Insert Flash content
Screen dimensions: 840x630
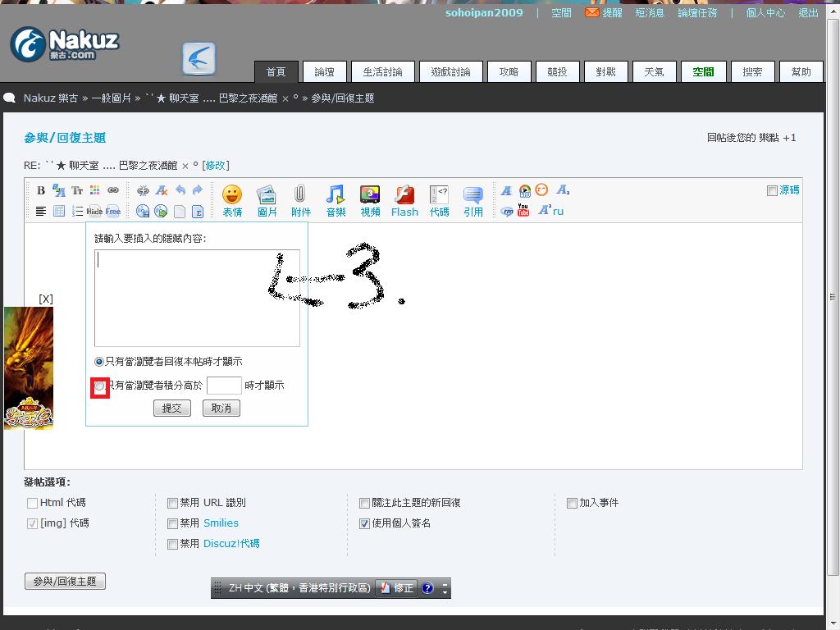pos(404,202)
